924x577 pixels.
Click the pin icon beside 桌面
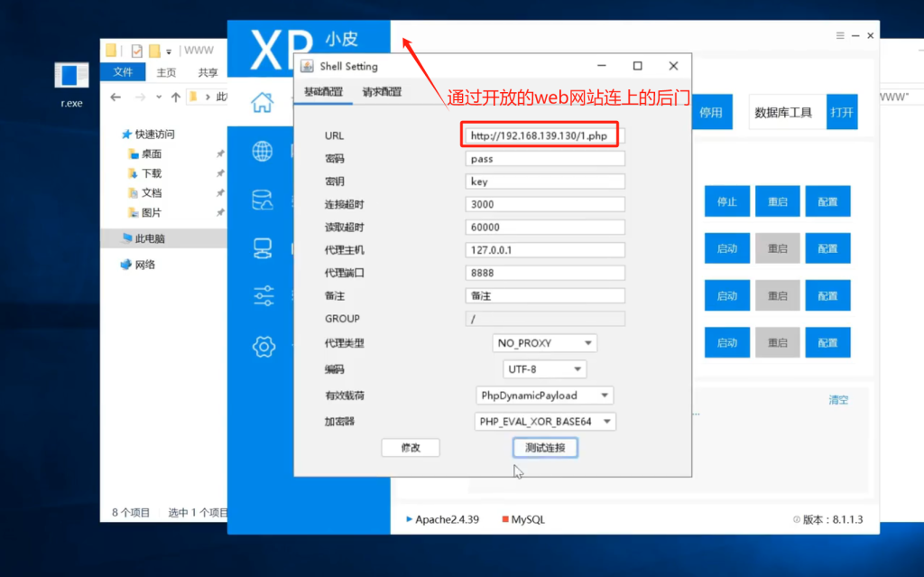point(220,154)
